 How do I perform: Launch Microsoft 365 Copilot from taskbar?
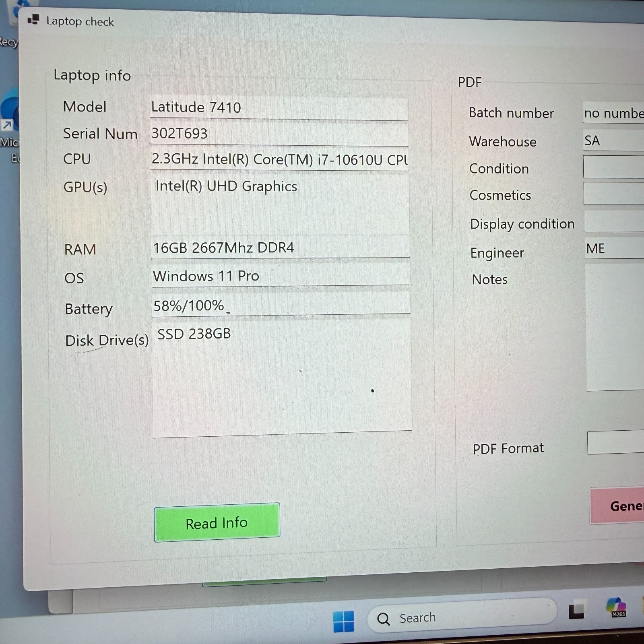616,607
